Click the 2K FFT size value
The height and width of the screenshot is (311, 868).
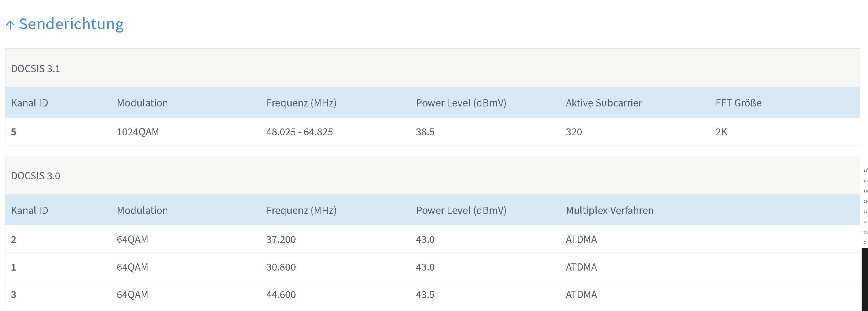[721, 132]
